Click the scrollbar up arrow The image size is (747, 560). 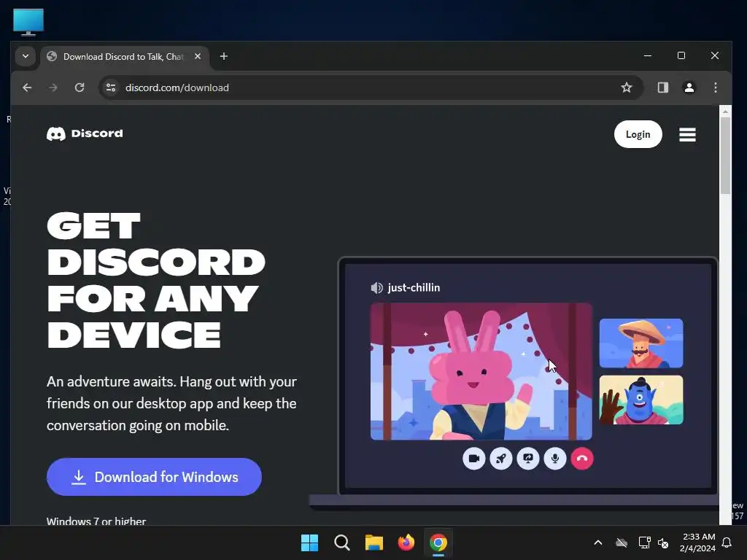tap(724, 112)
